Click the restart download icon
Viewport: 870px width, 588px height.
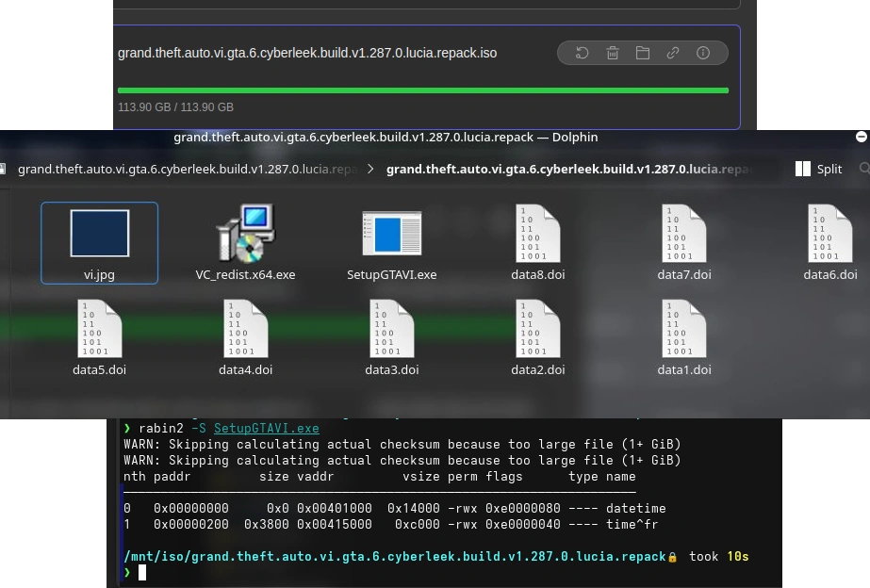click(582, 54)
